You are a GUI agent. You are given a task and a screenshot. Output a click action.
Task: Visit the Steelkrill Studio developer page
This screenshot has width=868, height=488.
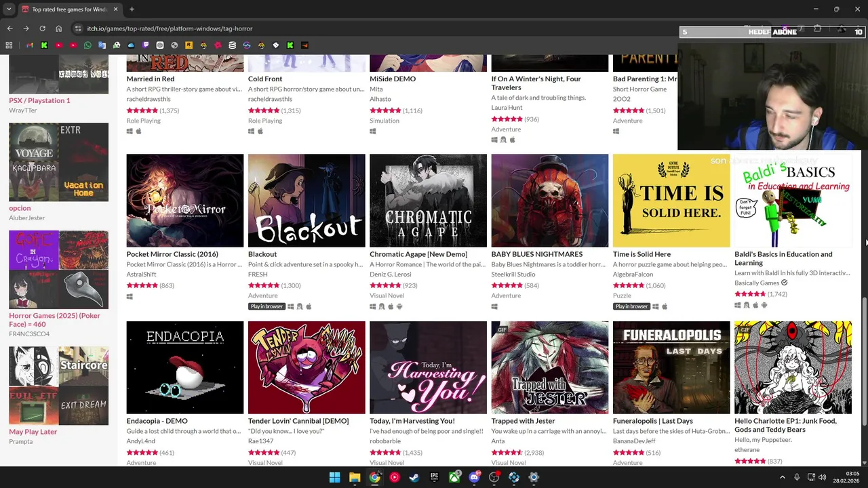(513, 274)
